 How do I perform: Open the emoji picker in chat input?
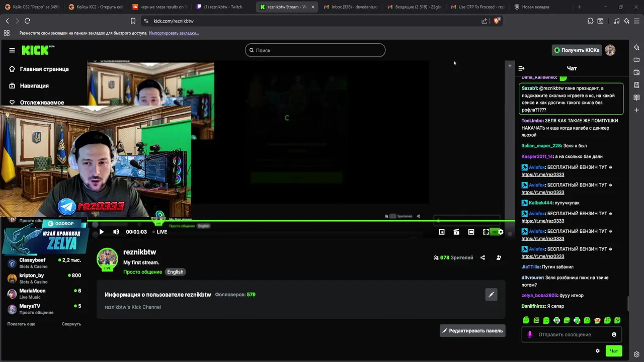click(x=614, y=334)
